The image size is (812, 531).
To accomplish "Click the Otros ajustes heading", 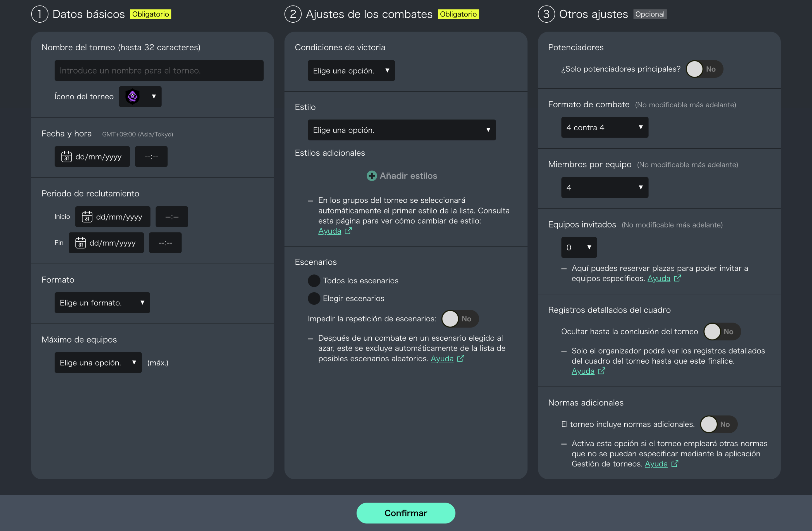I will [593, 14].
